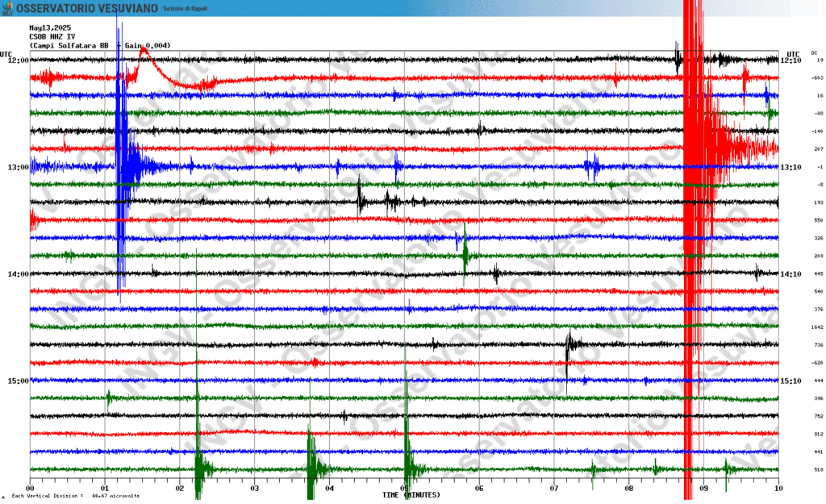Viewport: 826px width, 504px height.
Task: Click the minute axis label '08'
Action: (x=628, y=489)
